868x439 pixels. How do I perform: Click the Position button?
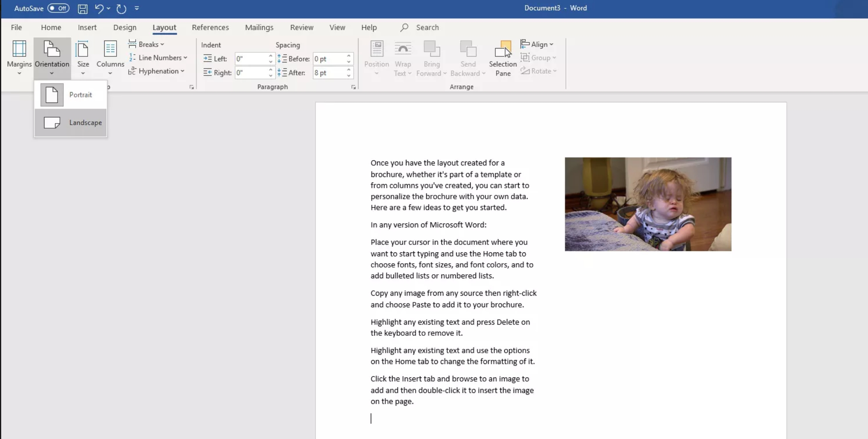click(376, 58)
